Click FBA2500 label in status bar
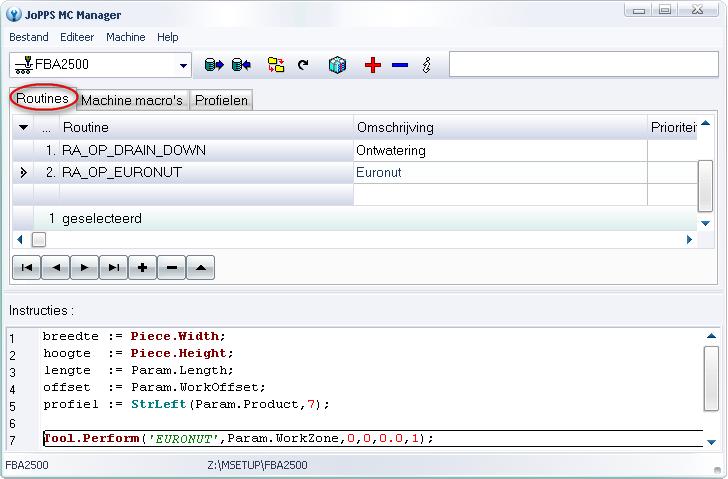This screenshot has width=728, height=479. 26,465
